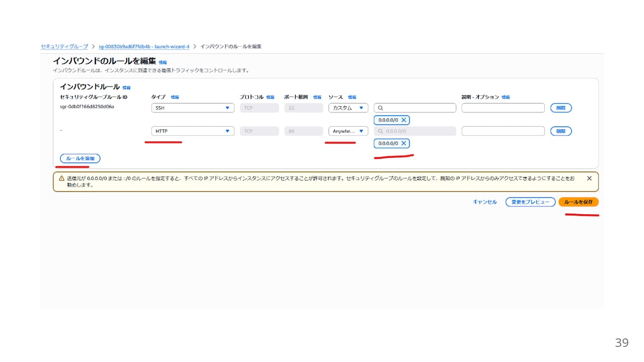Open sg-00830b9ad6f7fdb4b breadcrumb link
The image size is (644, 362).
(144, 46)
